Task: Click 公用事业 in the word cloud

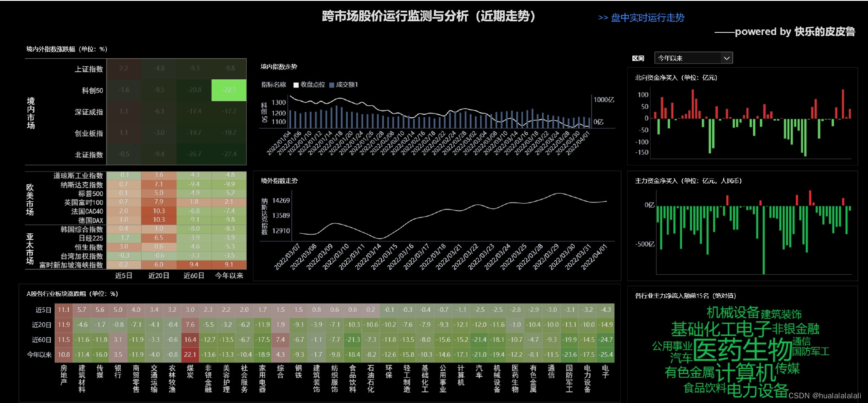Action: (672, 346)
